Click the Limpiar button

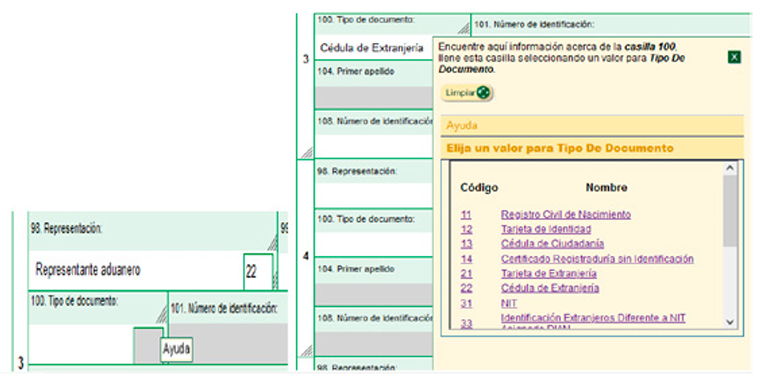coord(466,93)
